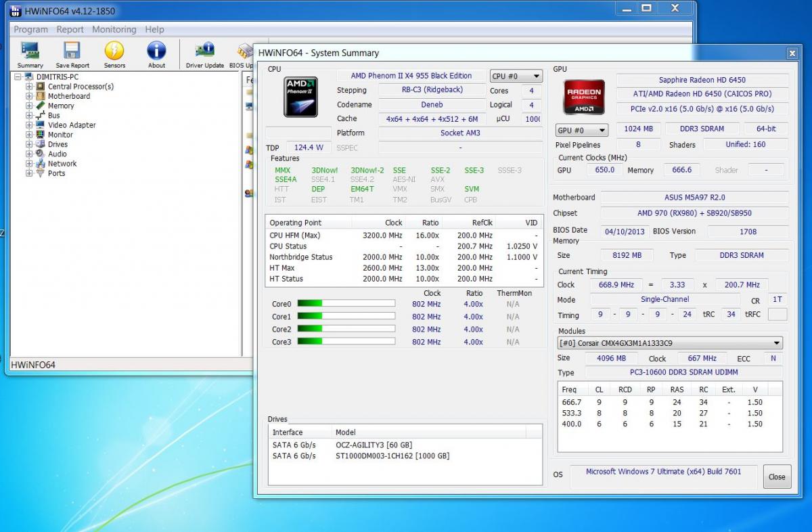Click the Close button in System Summary

click(777, 476)
